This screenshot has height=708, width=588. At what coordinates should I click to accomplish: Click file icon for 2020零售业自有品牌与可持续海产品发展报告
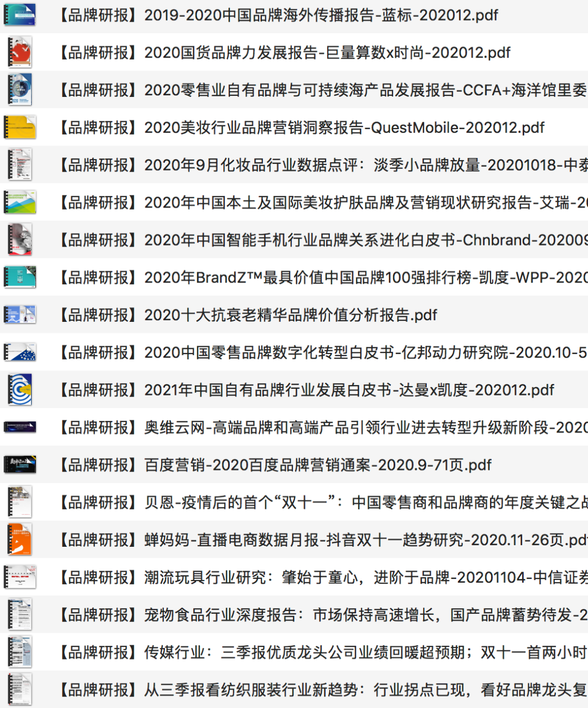pyautogui.click(x=20, y=90)
